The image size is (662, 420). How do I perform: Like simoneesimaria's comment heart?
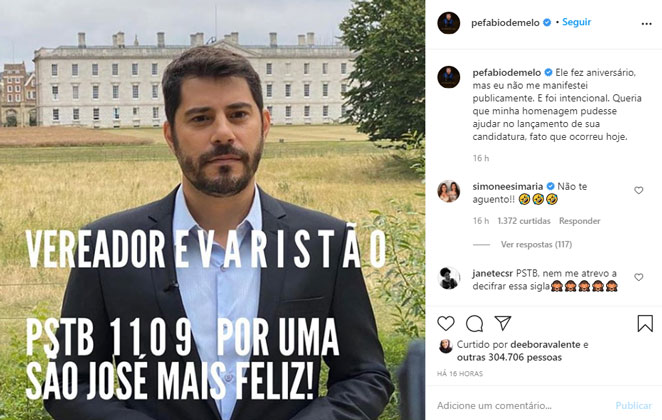click(x=639, y=190)
